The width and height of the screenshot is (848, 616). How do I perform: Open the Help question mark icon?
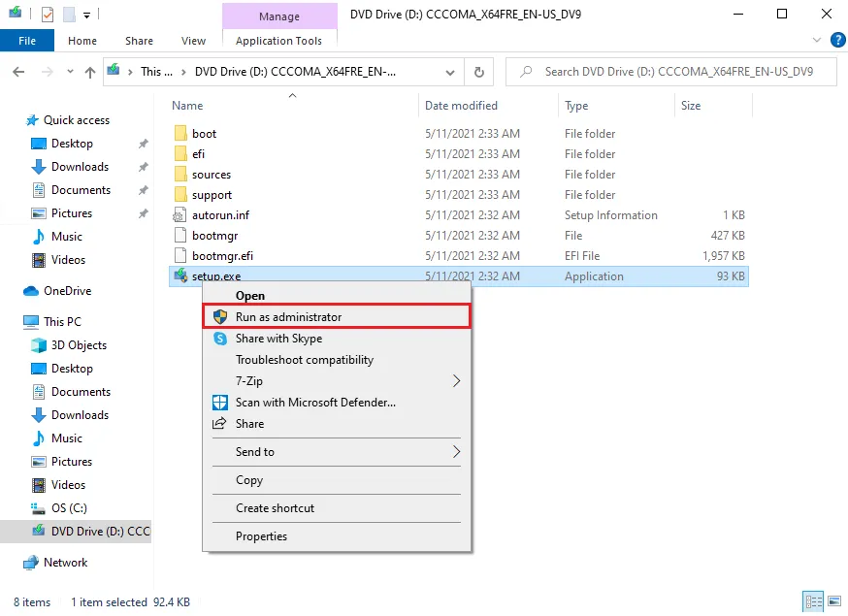(x=837, y=40)
